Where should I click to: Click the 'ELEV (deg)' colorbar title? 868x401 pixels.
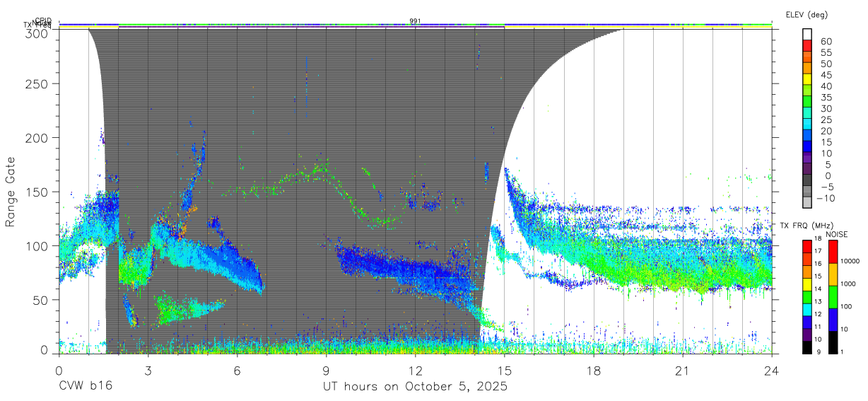807,14
